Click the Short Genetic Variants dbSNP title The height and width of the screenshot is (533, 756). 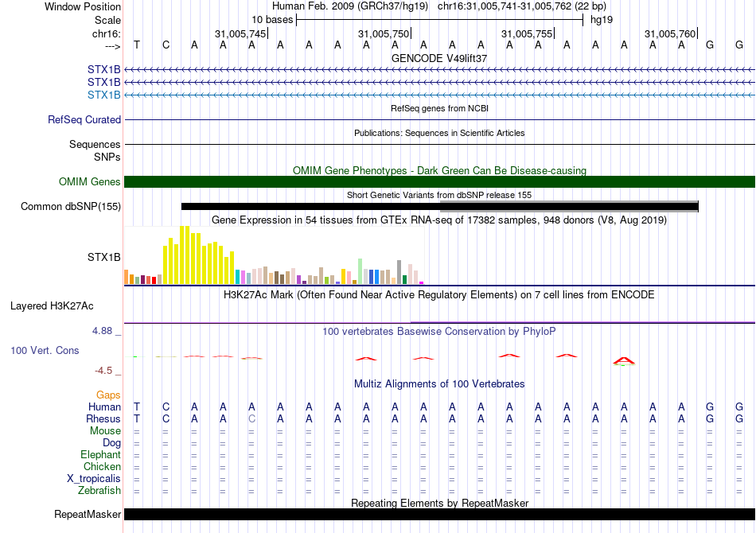(x=439, y=195)
